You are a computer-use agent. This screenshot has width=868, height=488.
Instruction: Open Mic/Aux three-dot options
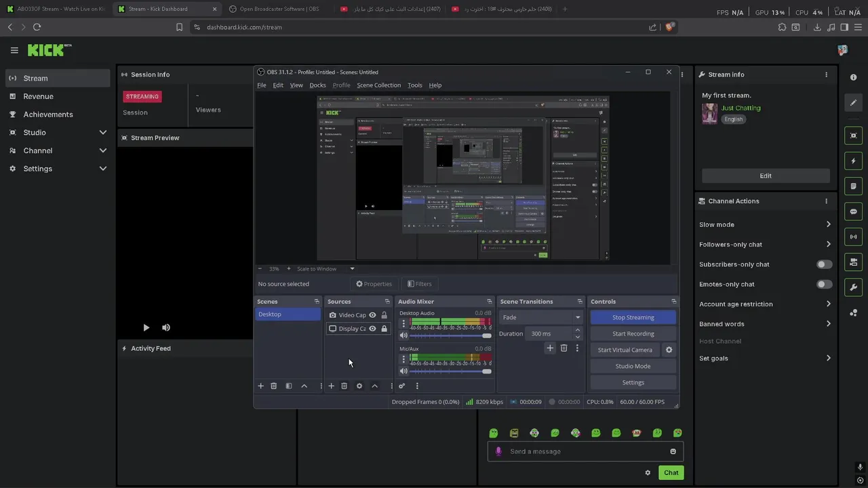(x=403, y=359)
